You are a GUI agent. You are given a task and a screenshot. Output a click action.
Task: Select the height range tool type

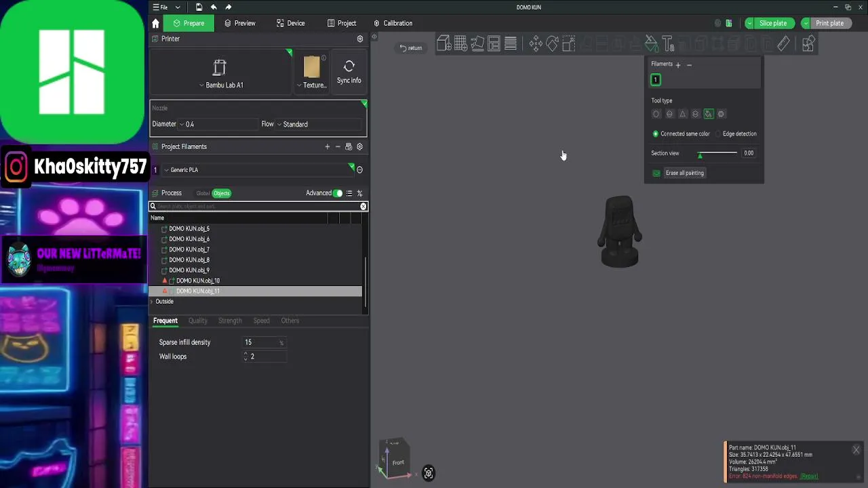point(696,114)
